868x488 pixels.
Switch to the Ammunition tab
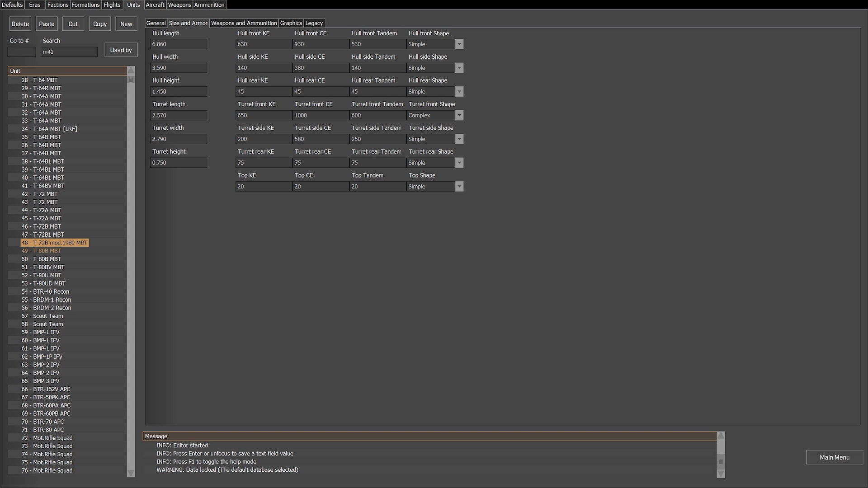[x=209, y=5]
